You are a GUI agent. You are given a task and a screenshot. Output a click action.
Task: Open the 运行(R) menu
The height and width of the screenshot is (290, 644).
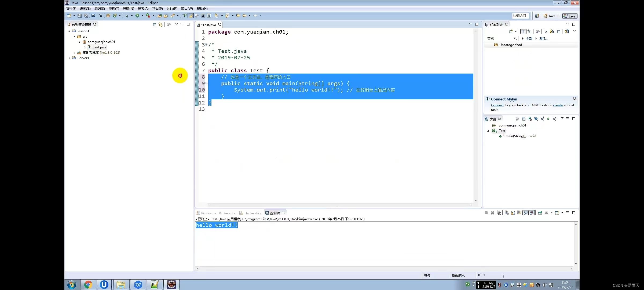[172, 9]
